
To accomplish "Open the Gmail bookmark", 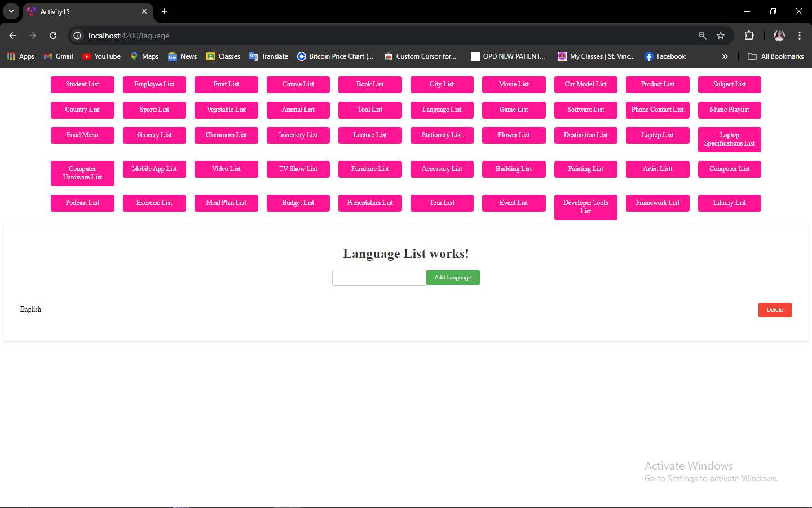I will [59, 56].
